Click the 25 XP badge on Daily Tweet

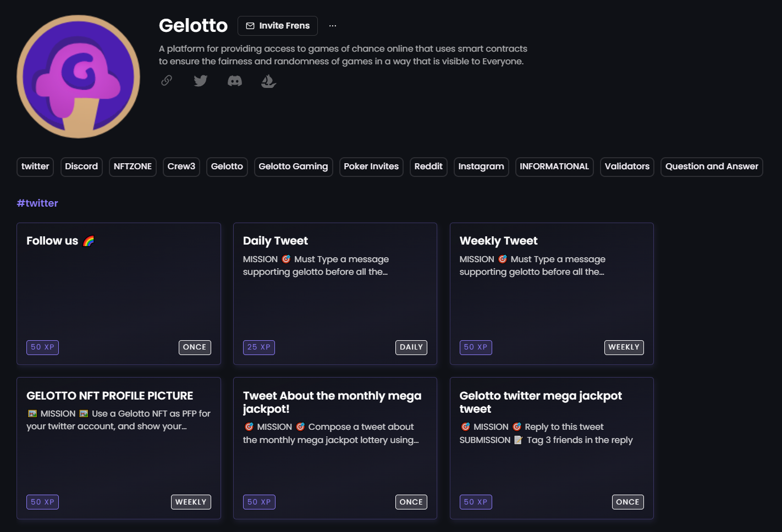[x=259, y=347]
